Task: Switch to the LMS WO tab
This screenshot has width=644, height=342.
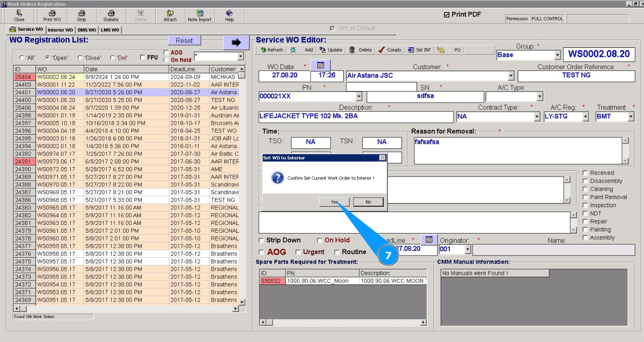Action: tap(110, 30)
